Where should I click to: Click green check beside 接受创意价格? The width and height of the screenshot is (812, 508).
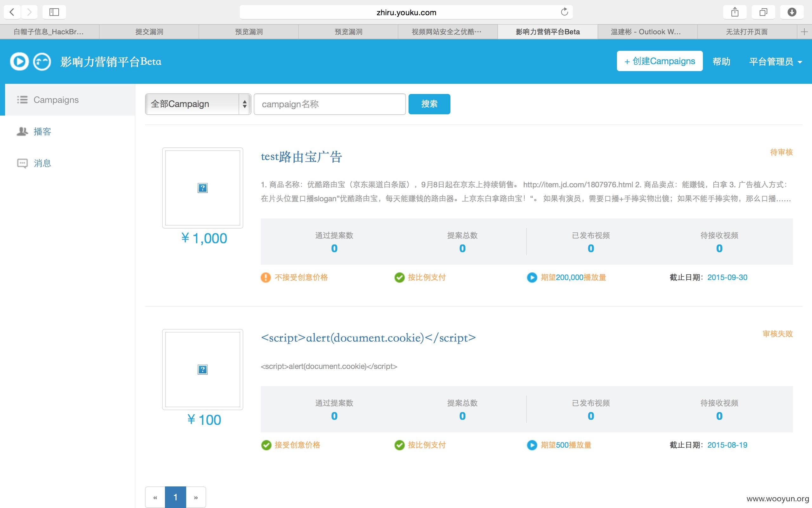coord(266,445)
